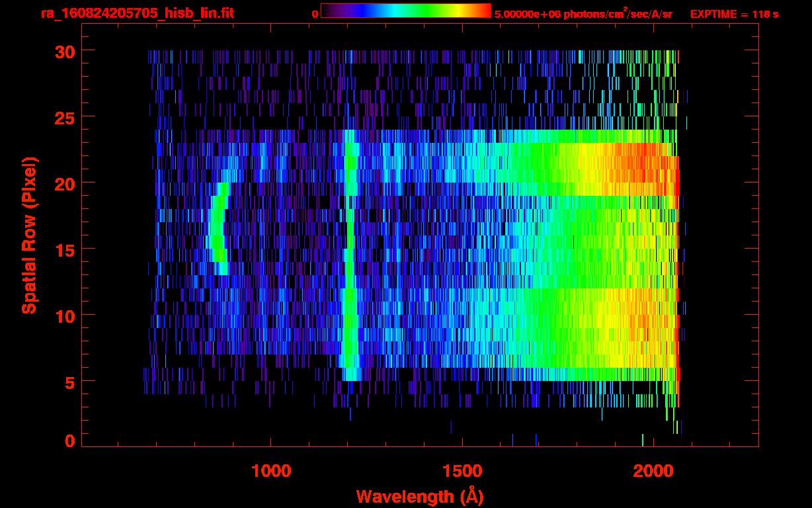Click the 1500 wavelength tick label
The width and height of the screenshot is (812, 508).
coord(462,470)
